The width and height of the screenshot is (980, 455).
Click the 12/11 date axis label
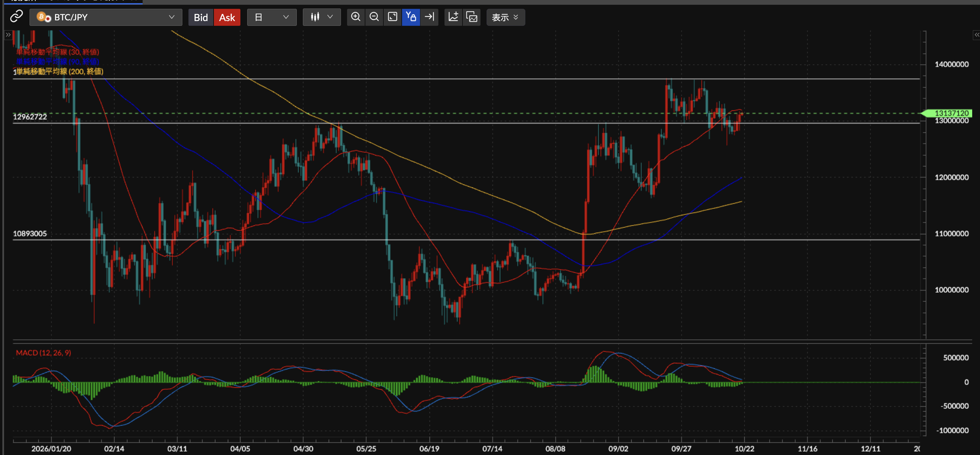coord(870,449)
